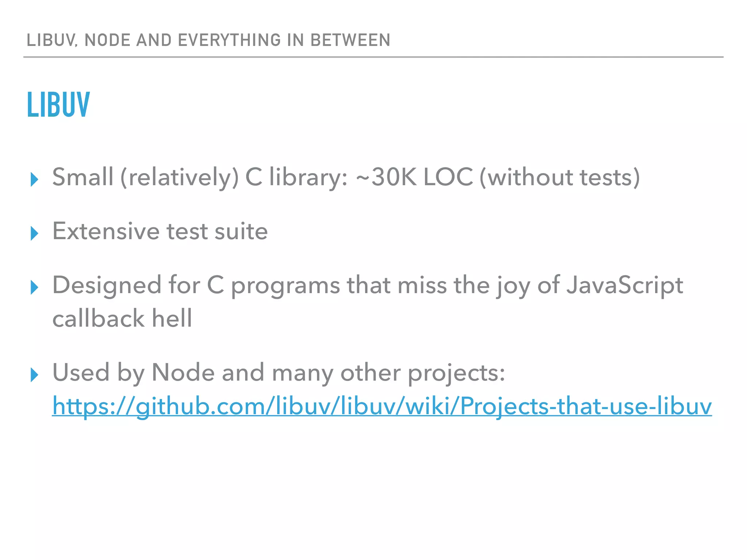Click the 'Extensive test suite' line
Image resolution: width=747 pixels, height=560 pixels.
(x=160, y=231)
